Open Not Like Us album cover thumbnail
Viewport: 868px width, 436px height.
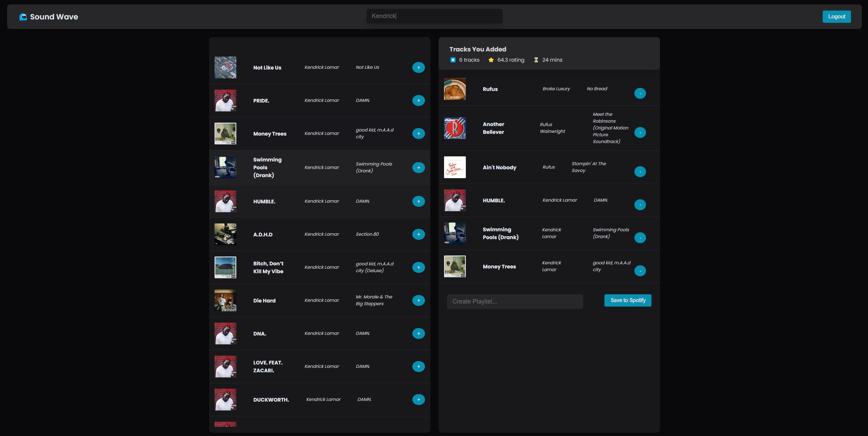[225, 67]
